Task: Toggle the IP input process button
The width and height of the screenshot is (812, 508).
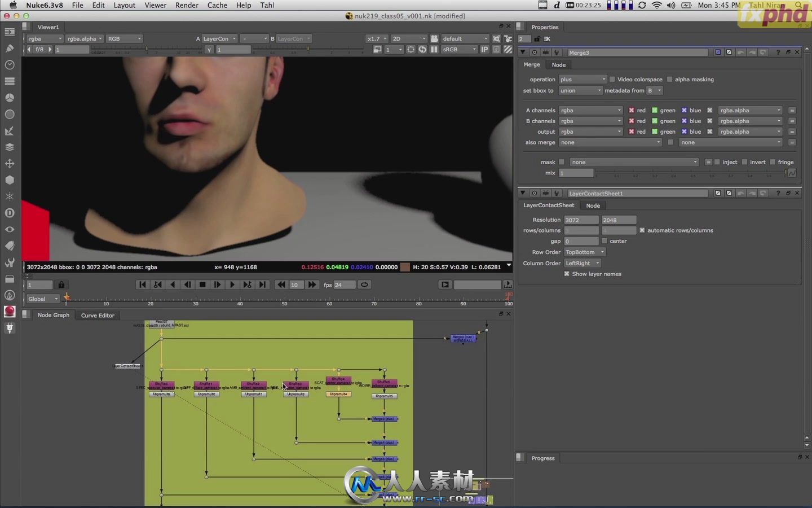Action: [x=484, y=50]
